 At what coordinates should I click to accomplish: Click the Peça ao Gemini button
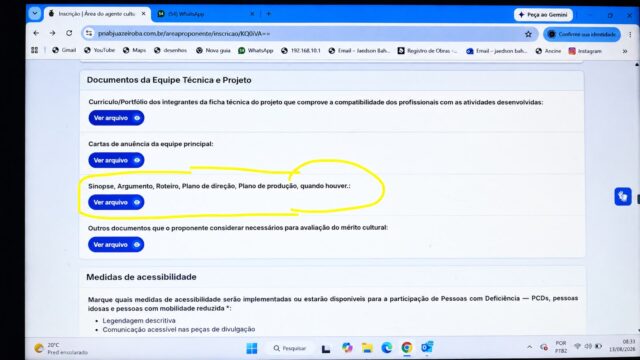pyautogui.click(x=543, y=15)
